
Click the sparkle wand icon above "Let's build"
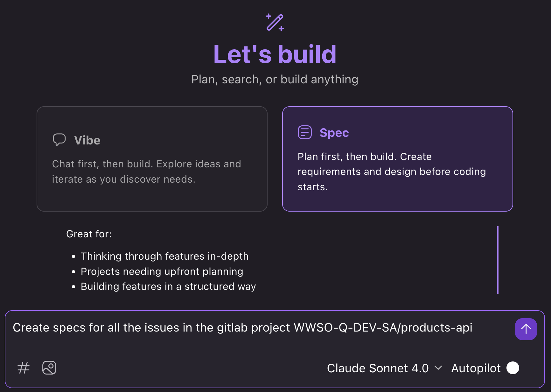[275, 22]
